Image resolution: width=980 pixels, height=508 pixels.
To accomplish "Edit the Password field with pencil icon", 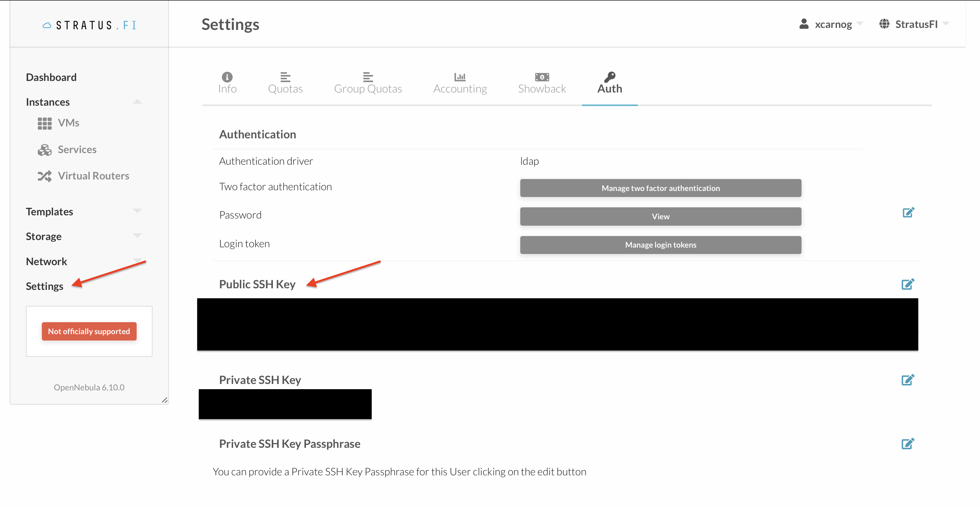I will pos(908,213).
